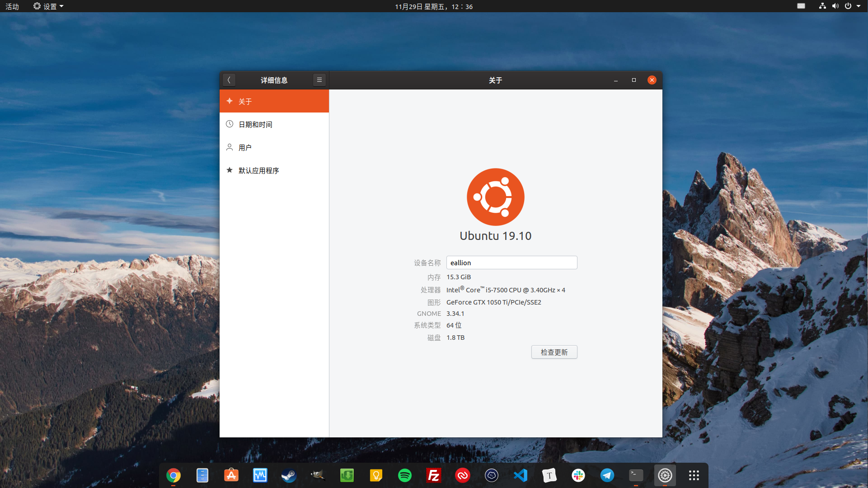Click the Settings gear in dock
Image resolution: width=868 pixels, height=488 pixels.
pyautogui.click(x=665, y=475)
